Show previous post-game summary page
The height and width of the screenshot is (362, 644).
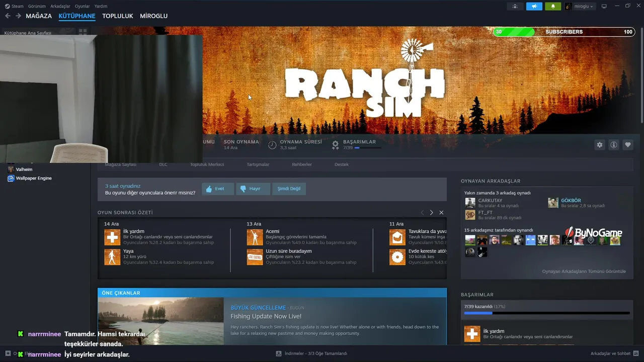click(x=422, y=213)
